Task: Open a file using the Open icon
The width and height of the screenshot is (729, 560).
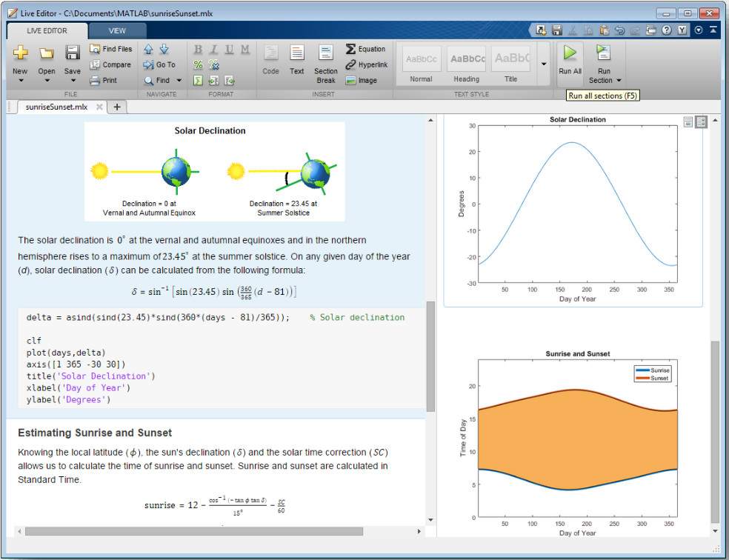Action: pos(46,53)
